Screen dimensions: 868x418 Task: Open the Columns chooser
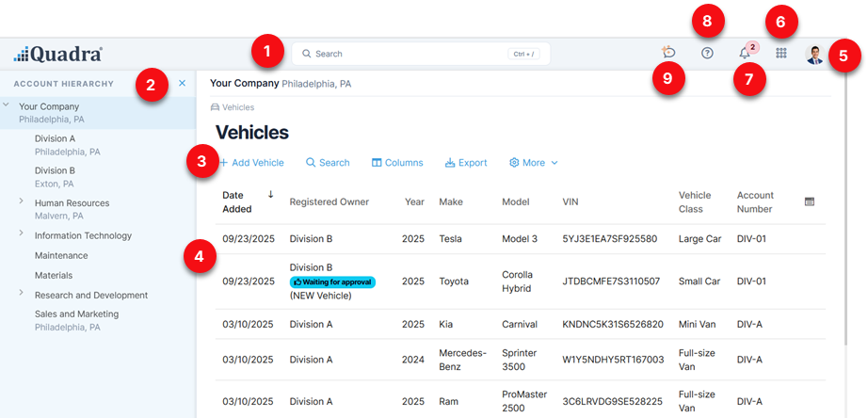tap(397, 163)
